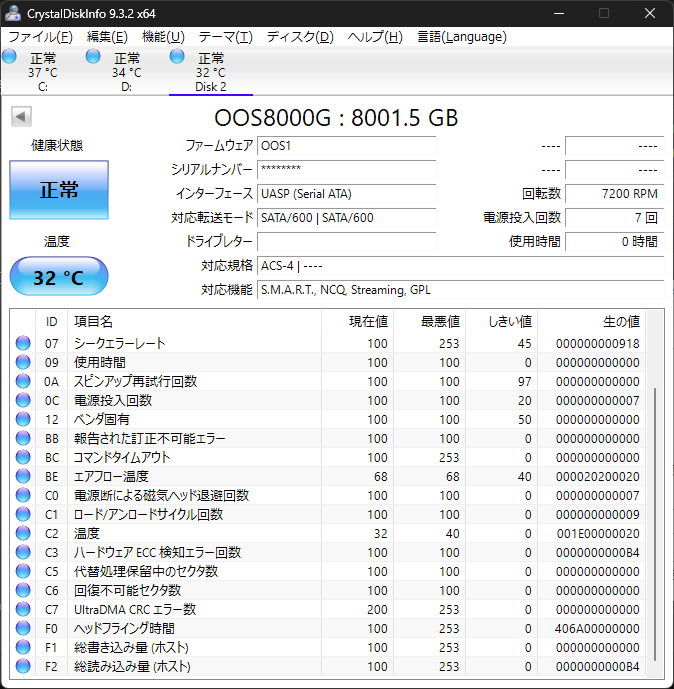674x689 pixels.
Task: Click status orb for 09 使用時間 row
Action: [23, 362]
